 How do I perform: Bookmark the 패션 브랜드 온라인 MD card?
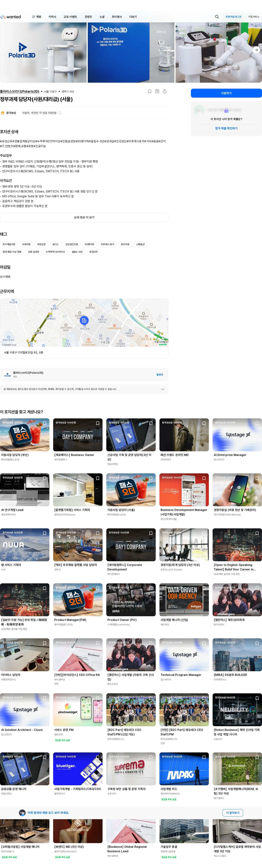tap(204, 423)
